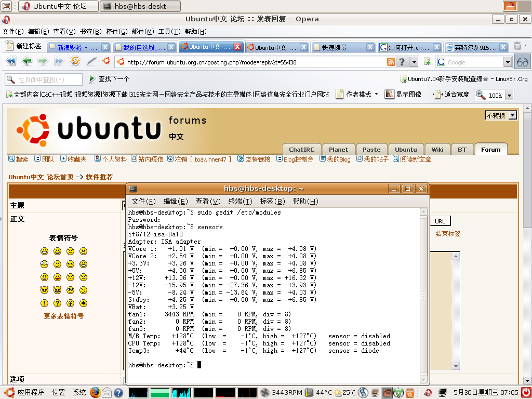Open the Google search engine dropdown
This screenshot has height=399, width=532.
[508, 62]
